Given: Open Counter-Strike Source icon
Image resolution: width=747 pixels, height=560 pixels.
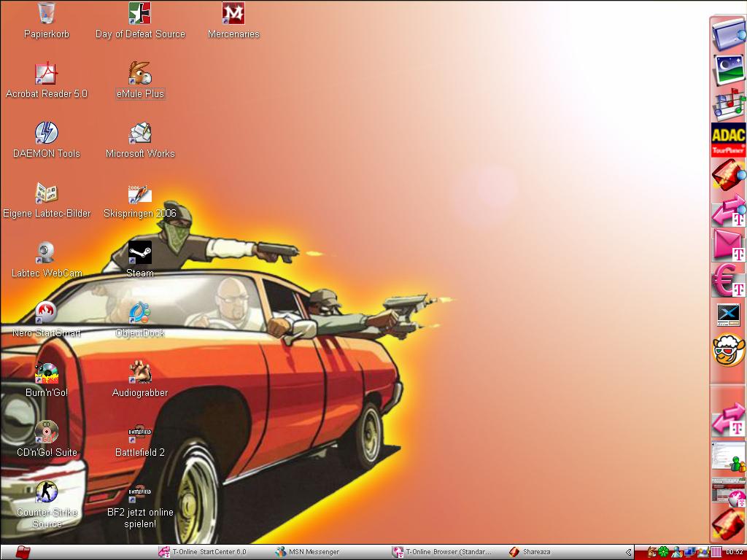Looking at the screenshot, I should (x=46, y=505).
